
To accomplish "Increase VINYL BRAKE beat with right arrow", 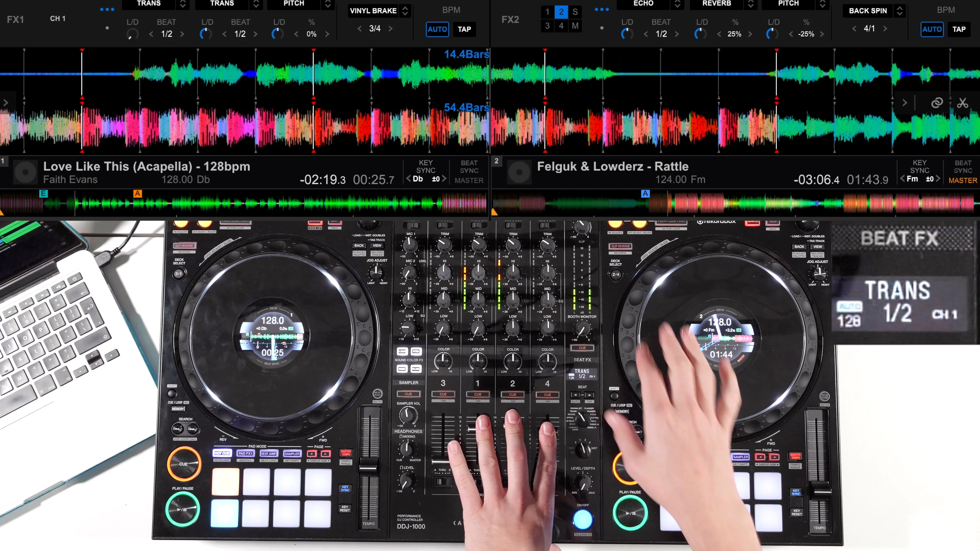I will pos(390,29).
